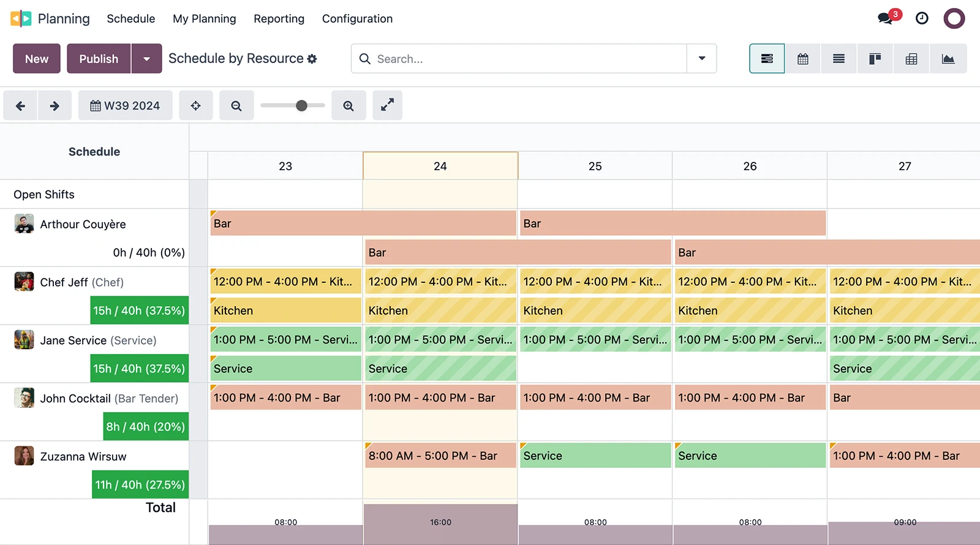
Task: Go to previous week with back arrow
Action: click(20, 106)
